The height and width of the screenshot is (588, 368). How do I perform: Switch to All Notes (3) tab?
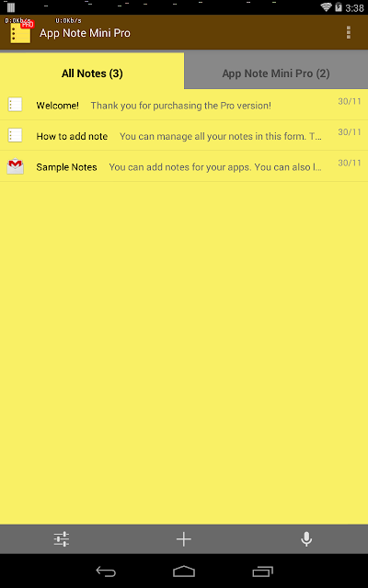click(92, 72)
